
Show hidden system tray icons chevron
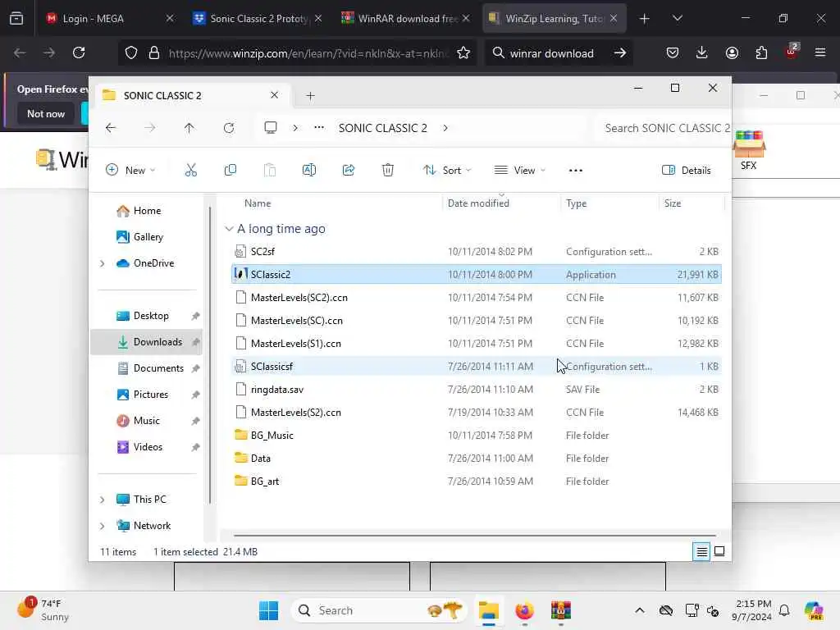pos(640,610)
